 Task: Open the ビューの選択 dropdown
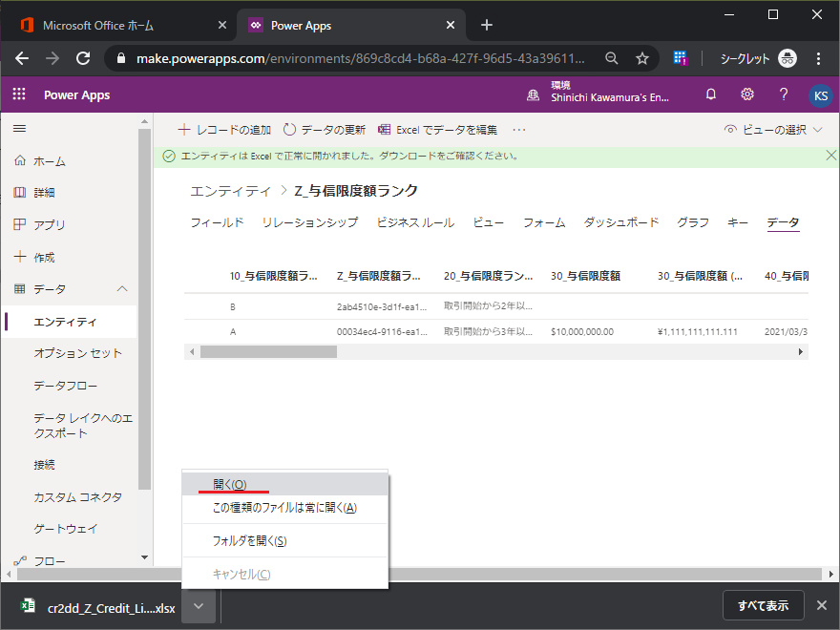click(773, 130)
